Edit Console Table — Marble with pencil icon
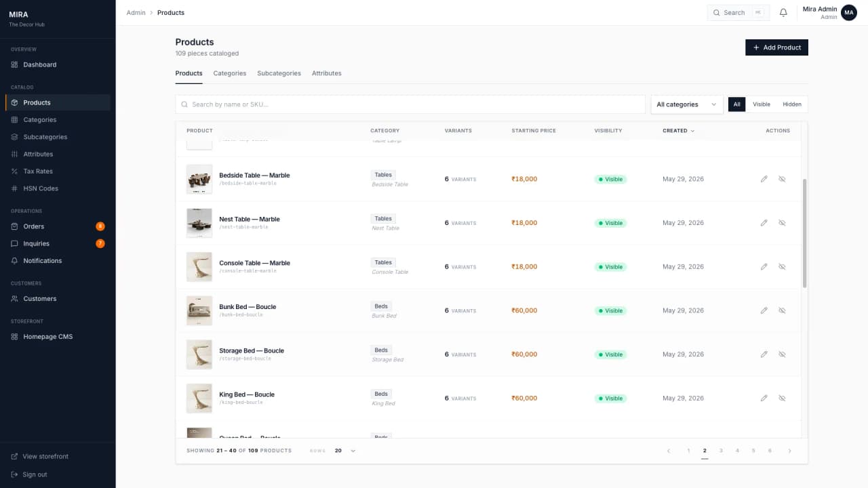868x488 pixels. 764,267
